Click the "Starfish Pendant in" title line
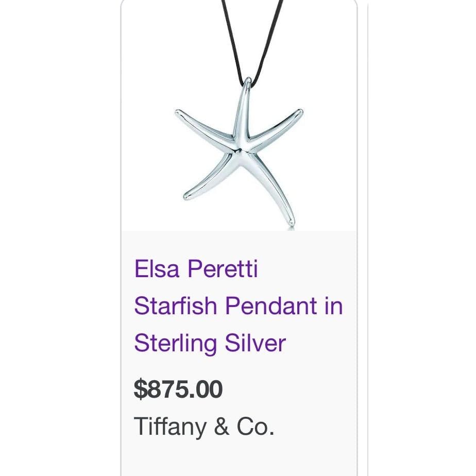The width and height of the screenshot is (476, 476). pos(239,305)
